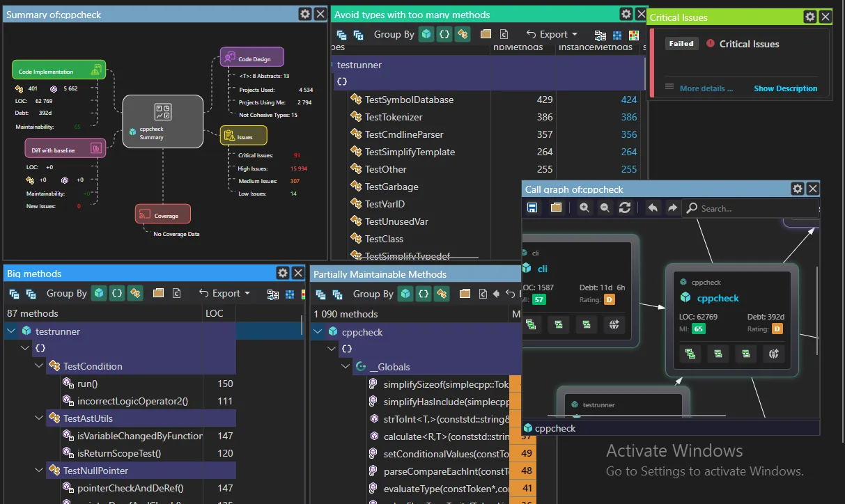
Task: Click the nbMethods column header
Action: (x=522, y=47)
